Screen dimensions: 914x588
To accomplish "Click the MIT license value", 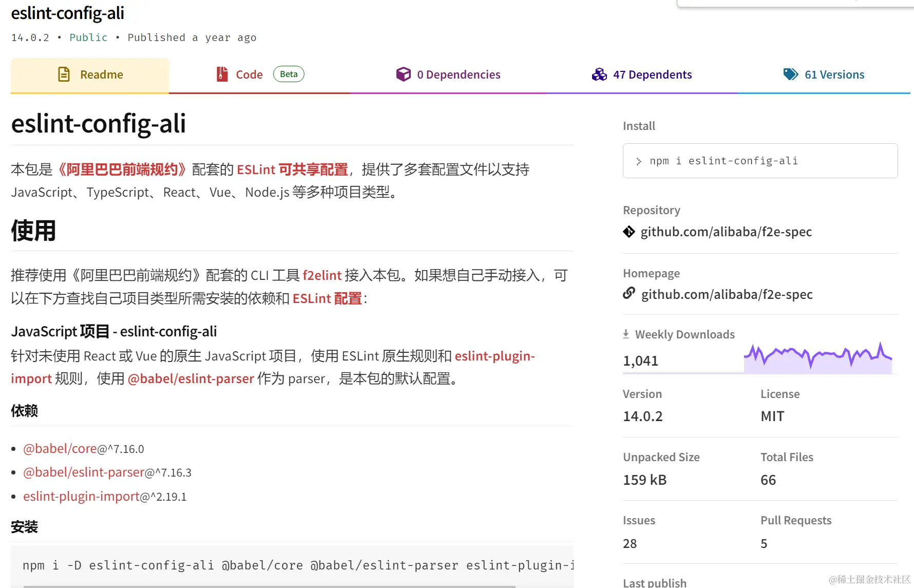I will point(772,416).
